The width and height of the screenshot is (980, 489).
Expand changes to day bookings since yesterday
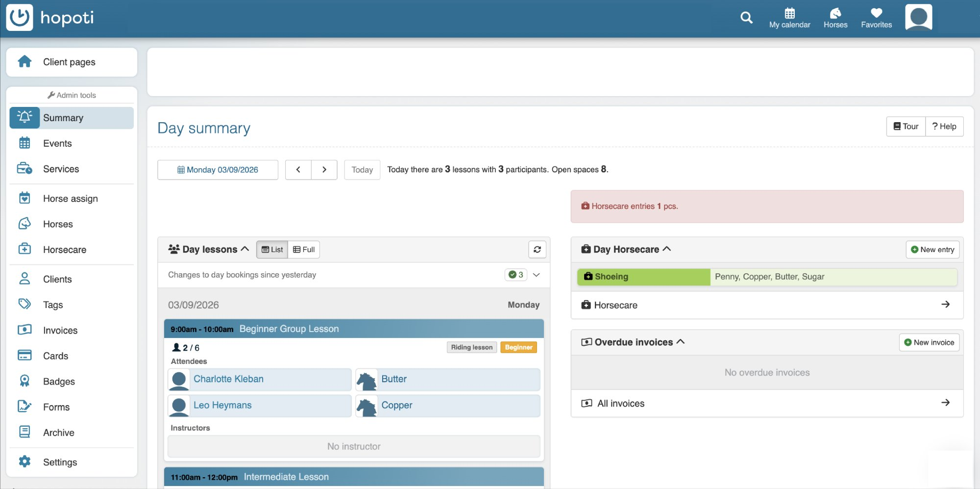tap(537, 275)
